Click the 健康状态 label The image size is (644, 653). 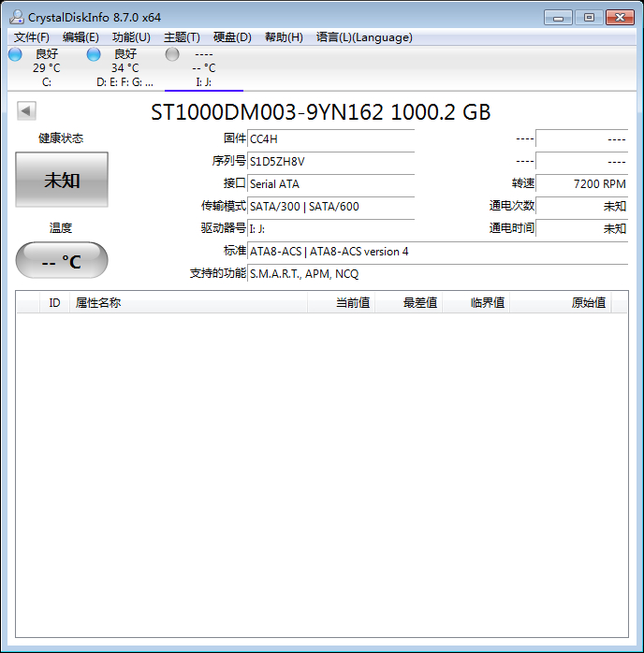(x=61, y=138)
